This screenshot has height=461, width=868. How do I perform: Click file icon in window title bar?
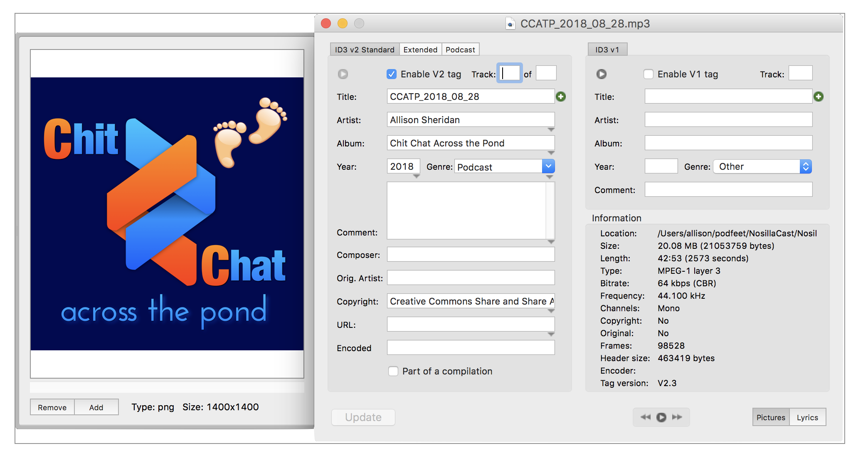pos(510,24)
